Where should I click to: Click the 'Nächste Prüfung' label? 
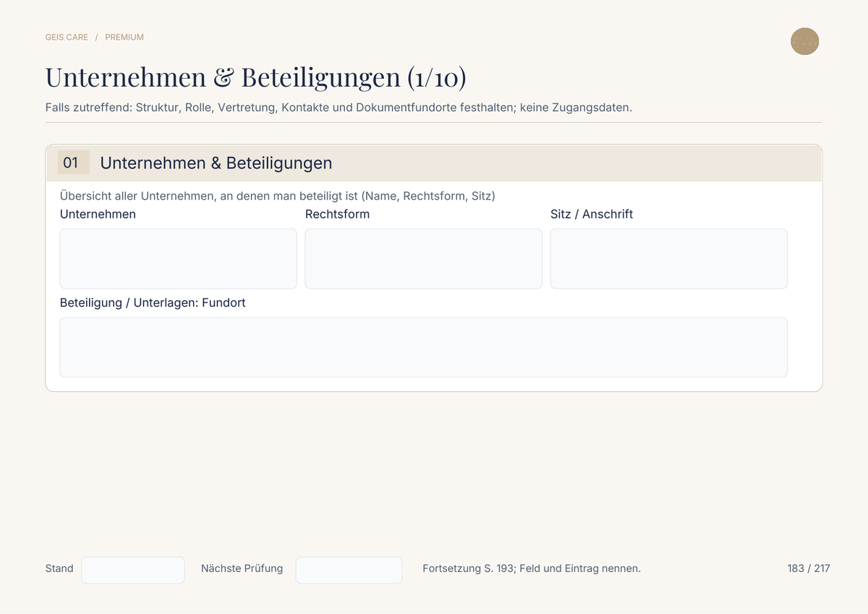pos(242,568)
